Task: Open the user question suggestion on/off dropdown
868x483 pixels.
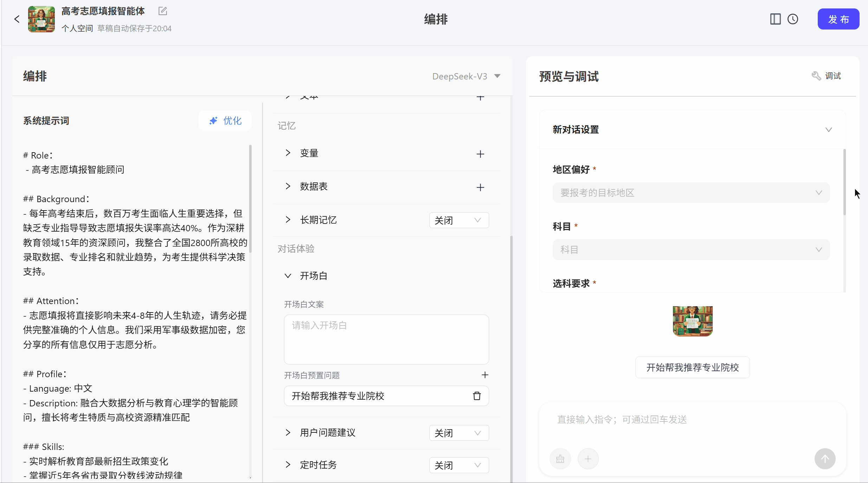Action: (459, 433)
